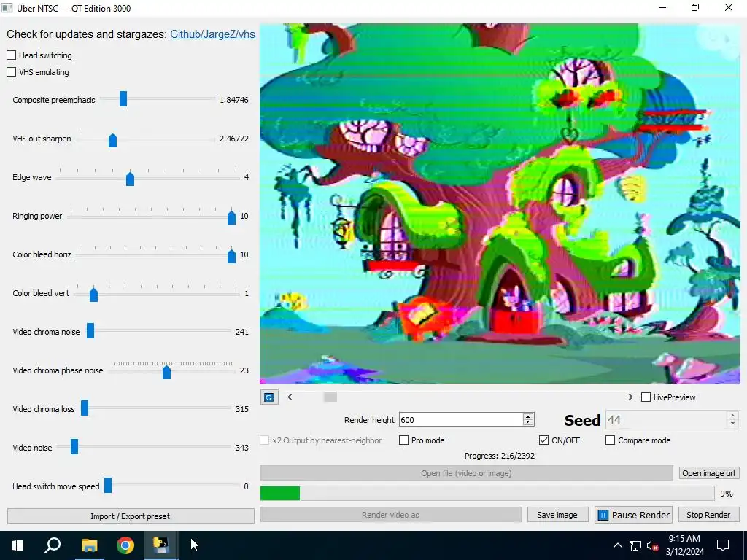The width and height of the screenshot is (747, 560).
Task: Open the Github/JargeZ/vhs link
Action: (x=212, y=34)
